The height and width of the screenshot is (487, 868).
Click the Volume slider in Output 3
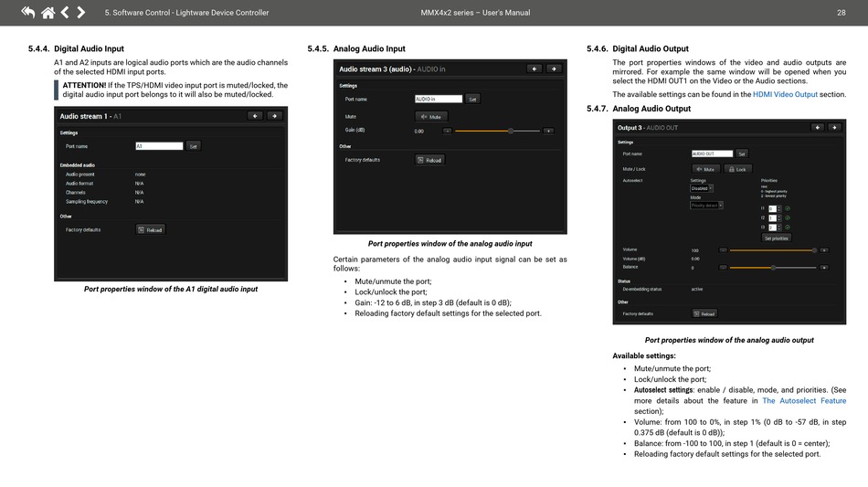773,249
